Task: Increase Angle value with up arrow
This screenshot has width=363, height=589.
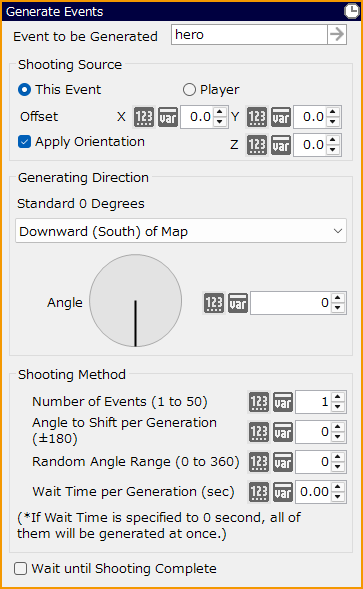Action: 338,298
